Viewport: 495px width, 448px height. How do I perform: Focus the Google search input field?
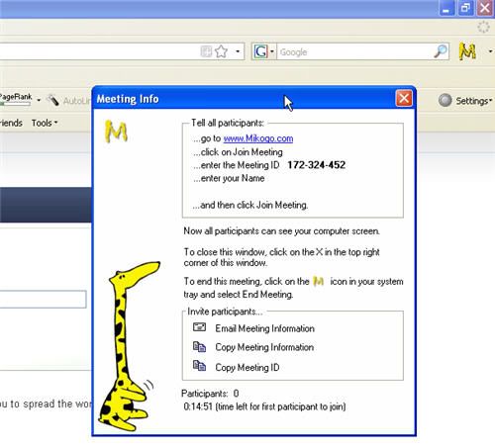tap(355, 51)
